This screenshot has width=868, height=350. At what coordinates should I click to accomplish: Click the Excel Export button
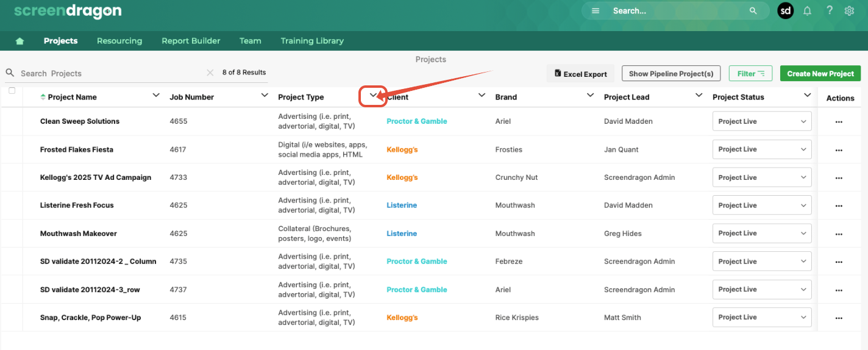point(580,74)
